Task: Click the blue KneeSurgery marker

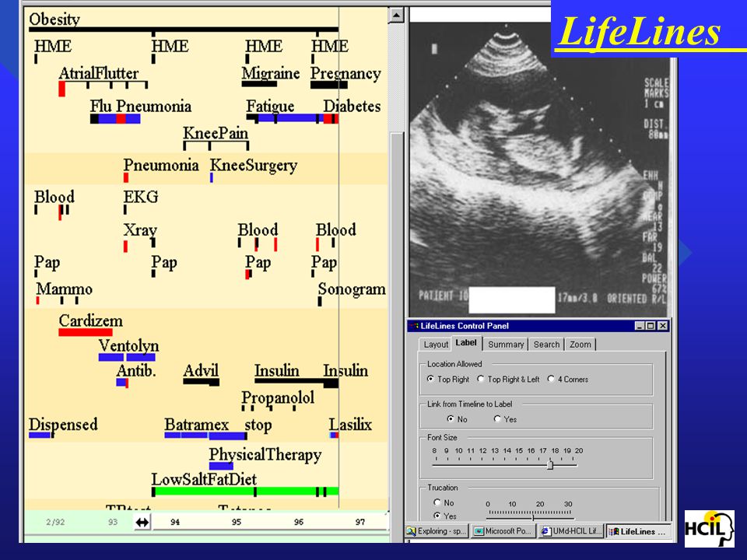Action: (212, 177)
